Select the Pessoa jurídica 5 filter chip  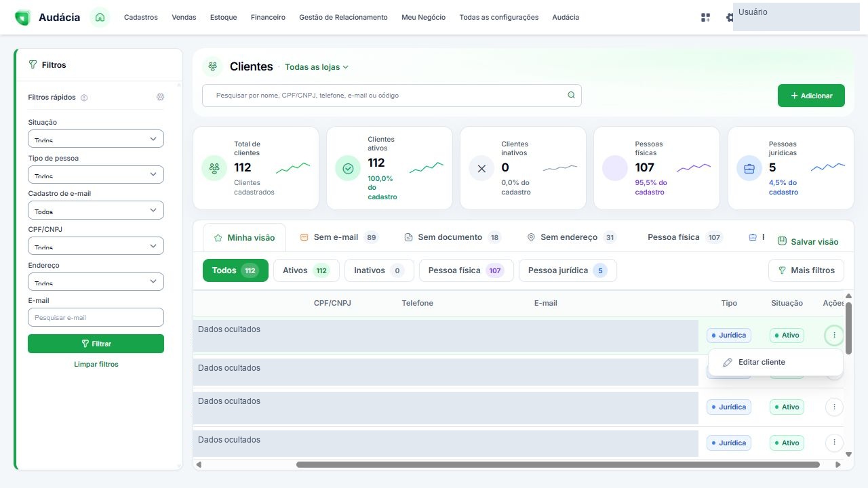(x=568, y=270)
